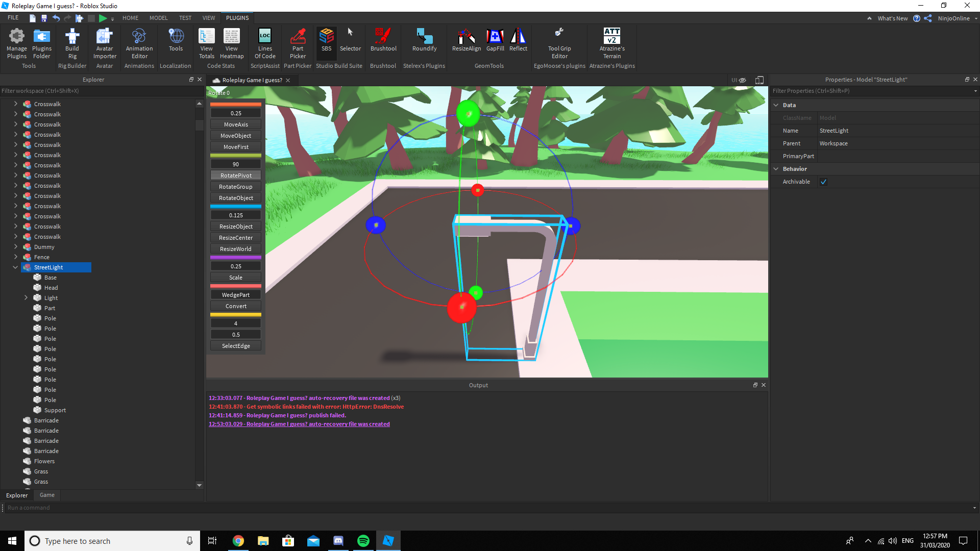
Task: Open the NinjoOnline account dropdown
Action: [x=975, y=18]
